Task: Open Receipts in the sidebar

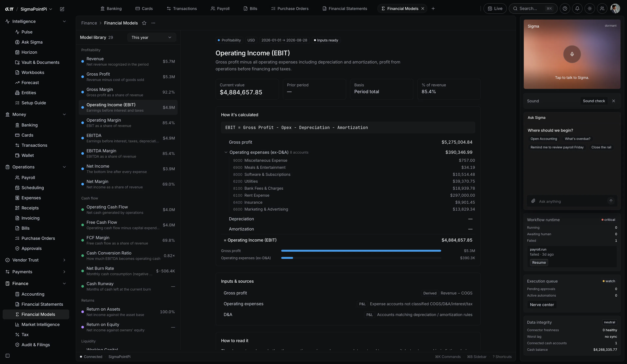Action: 36,208
